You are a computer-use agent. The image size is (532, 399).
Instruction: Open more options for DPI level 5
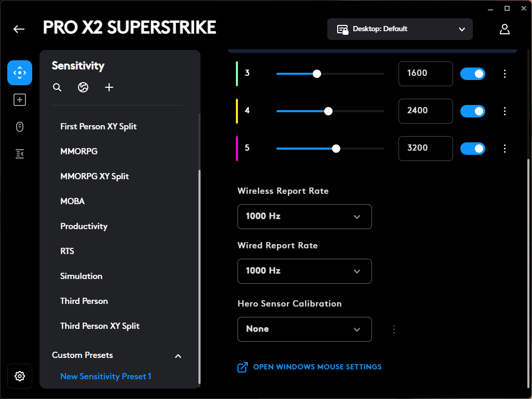click(x=504, y=148)
